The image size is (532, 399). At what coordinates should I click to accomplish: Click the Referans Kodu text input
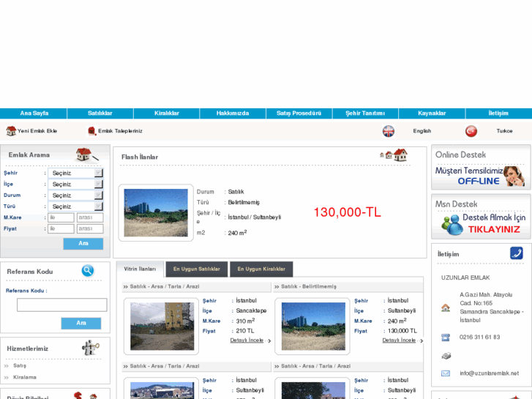click(62, 305)
